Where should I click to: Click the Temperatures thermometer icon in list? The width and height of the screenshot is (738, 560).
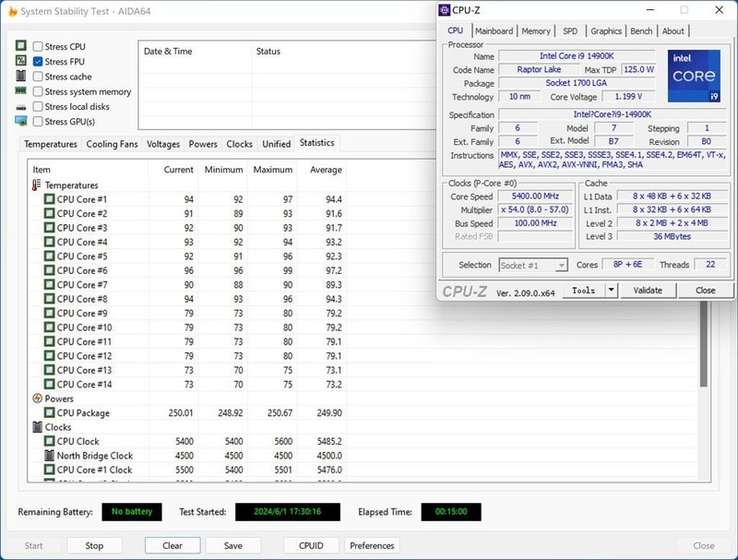coord(37,185)
